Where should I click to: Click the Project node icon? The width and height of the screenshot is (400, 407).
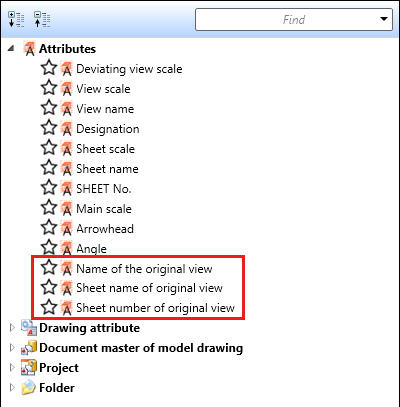click(29, 368)
